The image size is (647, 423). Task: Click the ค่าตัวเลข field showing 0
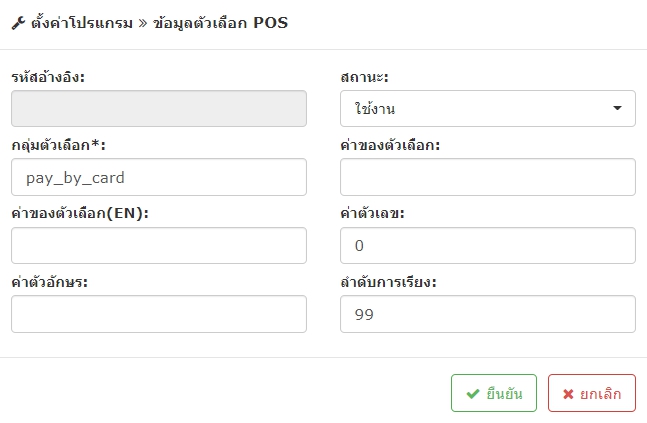(488, 246)
